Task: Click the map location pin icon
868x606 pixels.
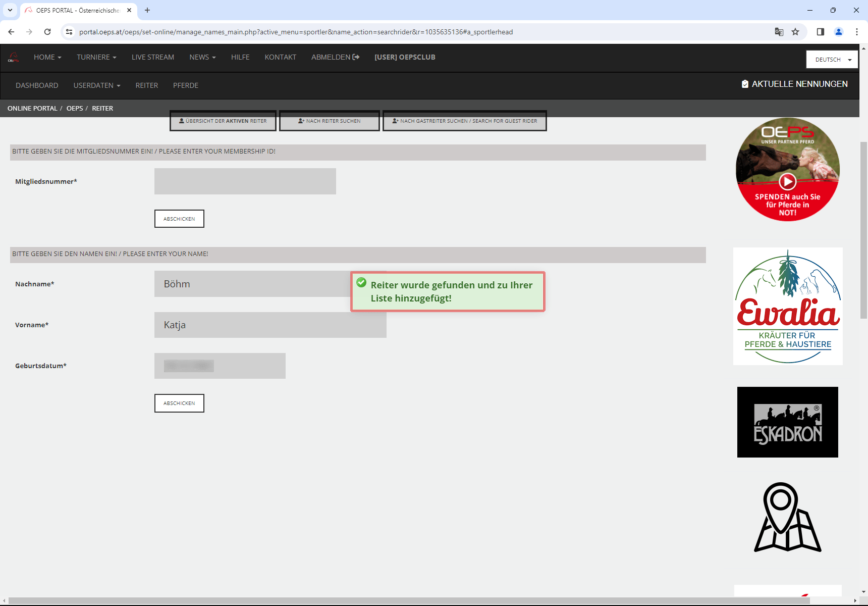Action: [x=787, y=517]
